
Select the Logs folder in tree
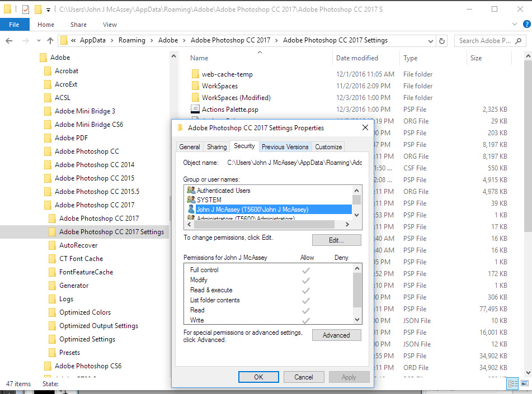(x=66, y=299)
